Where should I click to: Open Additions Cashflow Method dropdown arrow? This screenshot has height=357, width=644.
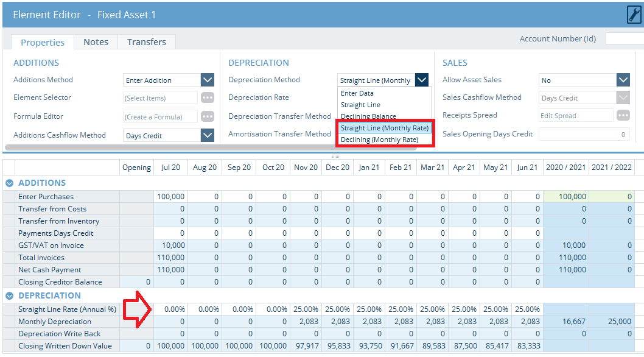tap(208, 135)
